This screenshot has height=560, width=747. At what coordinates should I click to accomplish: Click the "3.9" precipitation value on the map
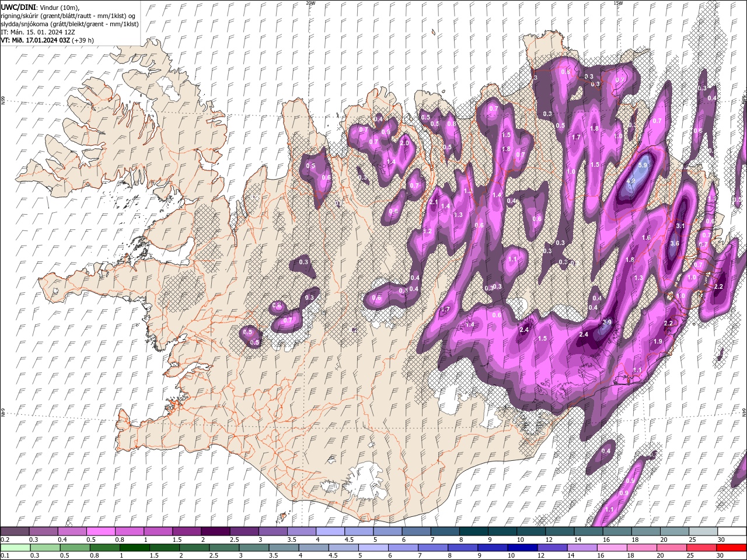click(x=607, y=322)
